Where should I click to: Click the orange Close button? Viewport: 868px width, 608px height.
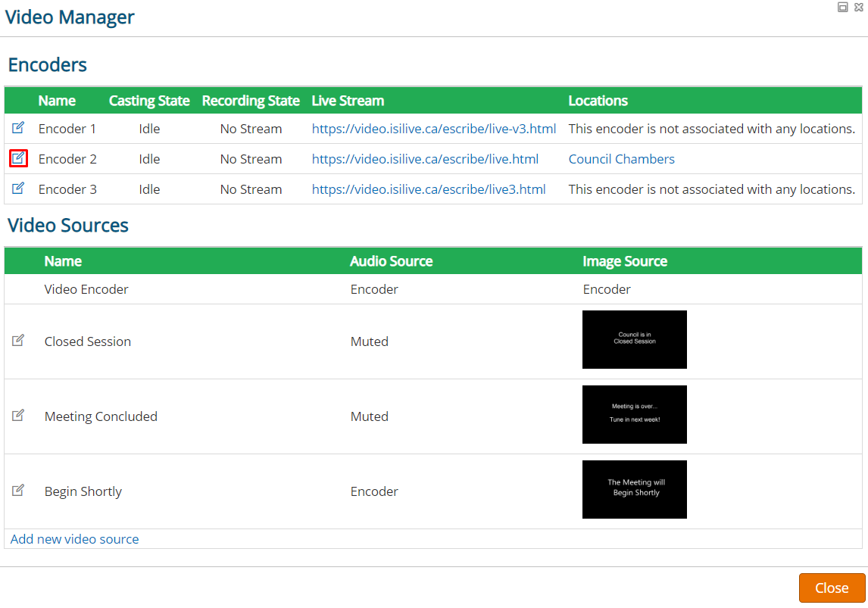[x=832, y=588]
